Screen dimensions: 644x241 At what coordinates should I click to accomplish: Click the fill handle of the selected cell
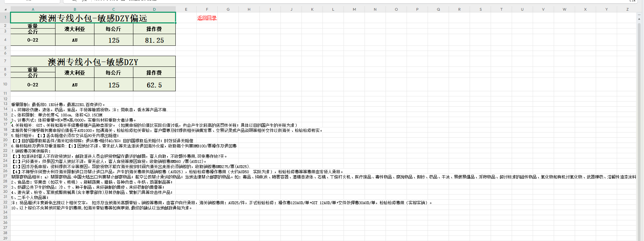tap(176, 23)
